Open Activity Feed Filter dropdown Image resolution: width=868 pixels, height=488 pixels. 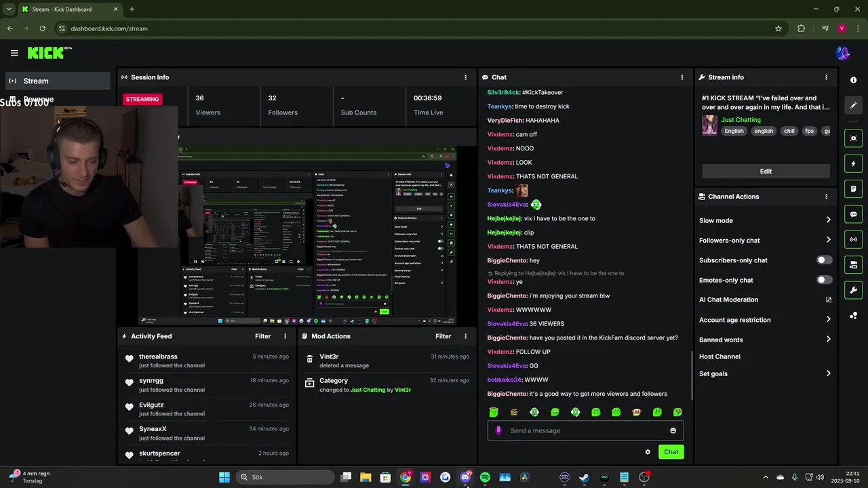pos(263,336)
